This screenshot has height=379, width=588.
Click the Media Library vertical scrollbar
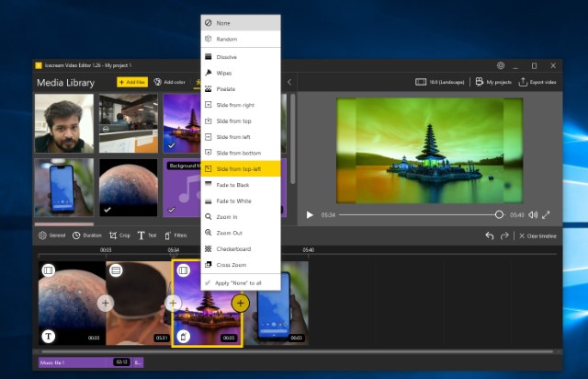(292, 139)
